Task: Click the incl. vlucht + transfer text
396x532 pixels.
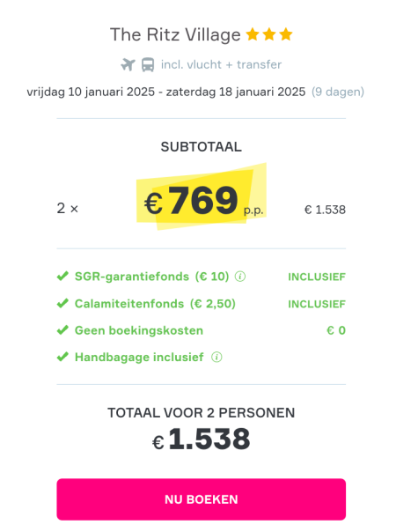Action: pyautogui.click(x=221, y=64)
